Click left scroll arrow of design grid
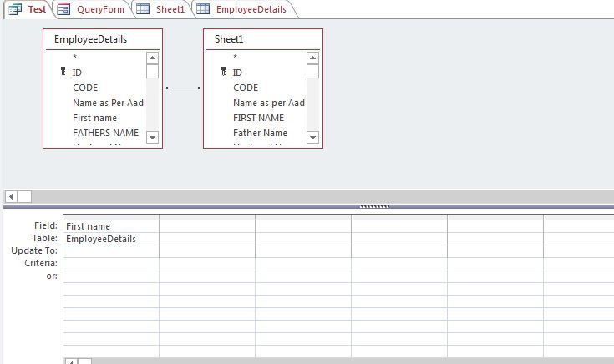The width and height of the screenshot is (614, 364). (71, 361)
